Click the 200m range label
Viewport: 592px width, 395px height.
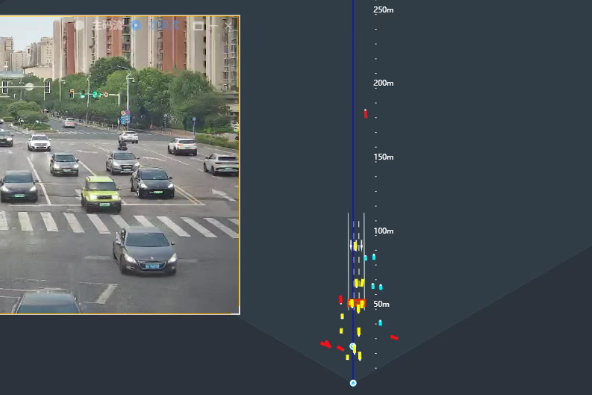(383, 83)
